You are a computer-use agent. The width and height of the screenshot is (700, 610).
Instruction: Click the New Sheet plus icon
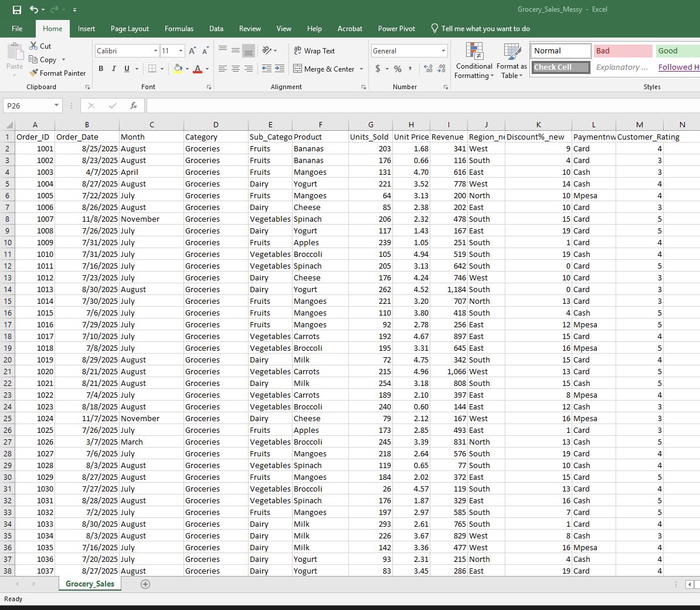click(145, 584)
